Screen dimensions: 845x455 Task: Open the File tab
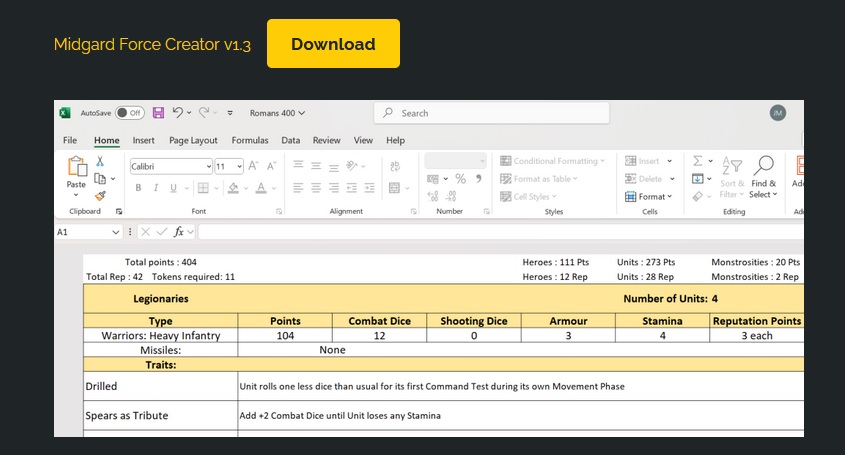[x=70, y=140]
